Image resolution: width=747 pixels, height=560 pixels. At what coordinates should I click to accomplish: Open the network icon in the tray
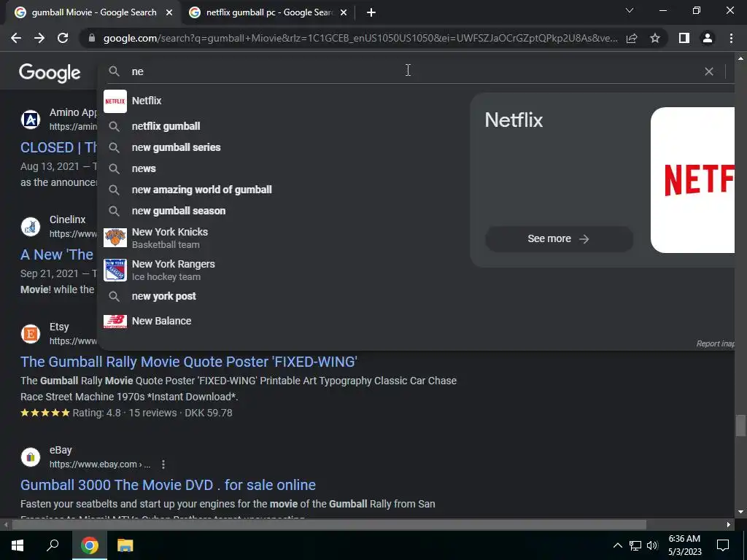click(x=635, y=545)
